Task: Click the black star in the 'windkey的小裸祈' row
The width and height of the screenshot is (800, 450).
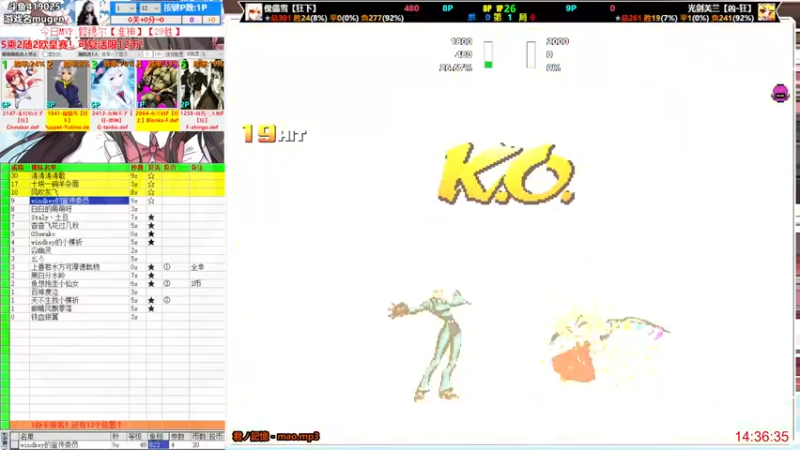Action: 151,242
